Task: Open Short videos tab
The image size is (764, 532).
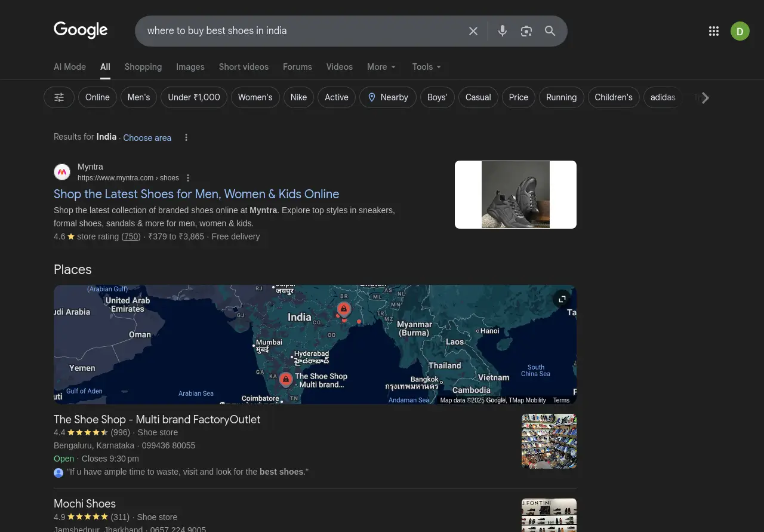Action: point(244,67)
